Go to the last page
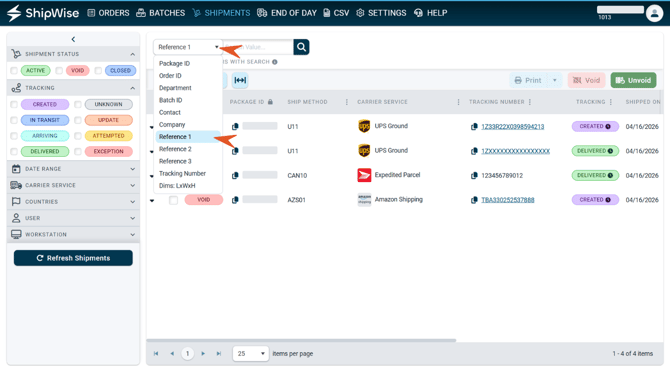Image resolution: width=670 pixels, height=377 pixels. 219,354
